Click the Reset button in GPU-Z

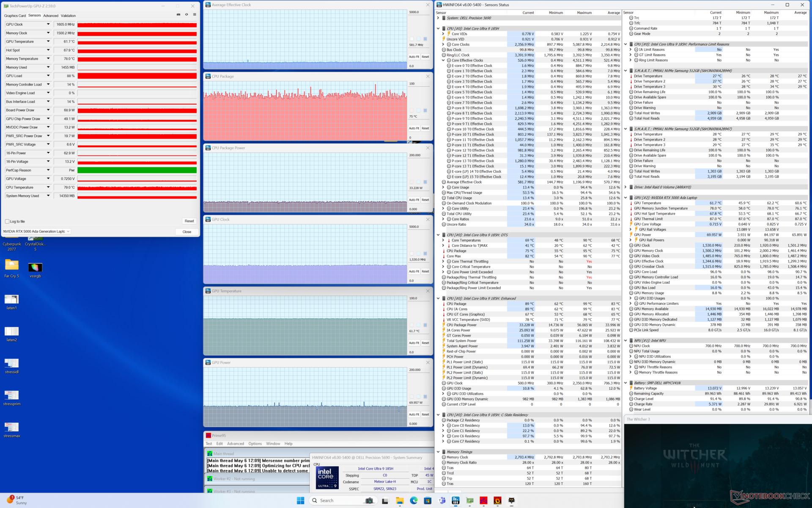pos(189,221)
